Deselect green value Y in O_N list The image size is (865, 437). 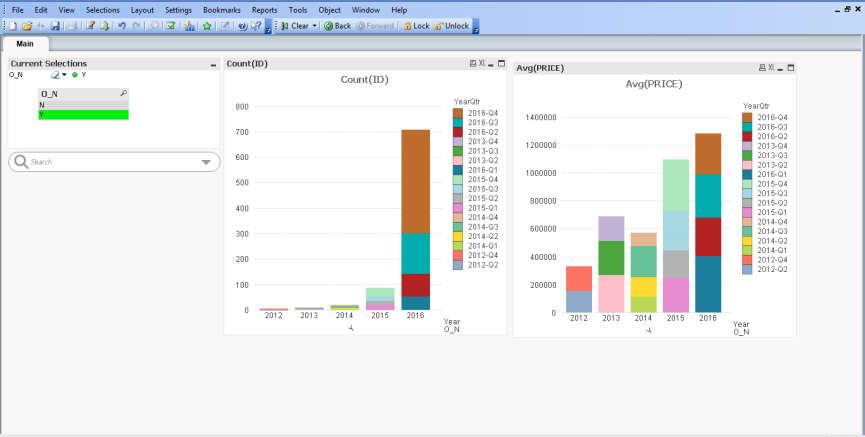(x=83, y=114)
